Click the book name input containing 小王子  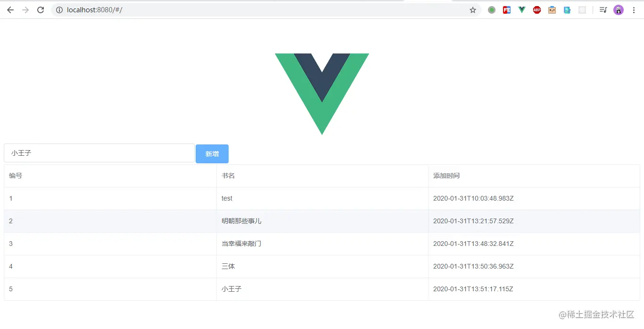pos(99,153)
